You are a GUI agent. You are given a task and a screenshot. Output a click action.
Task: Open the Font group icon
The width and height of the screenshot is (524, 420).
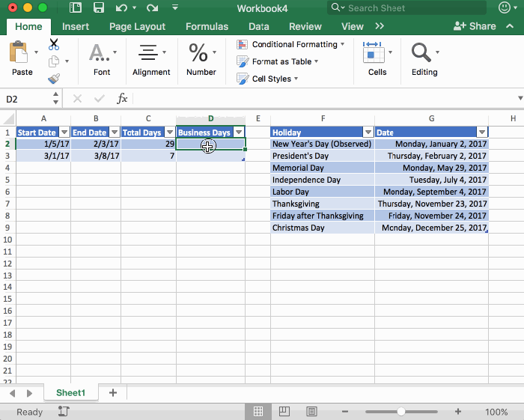(x=100, y=52)
